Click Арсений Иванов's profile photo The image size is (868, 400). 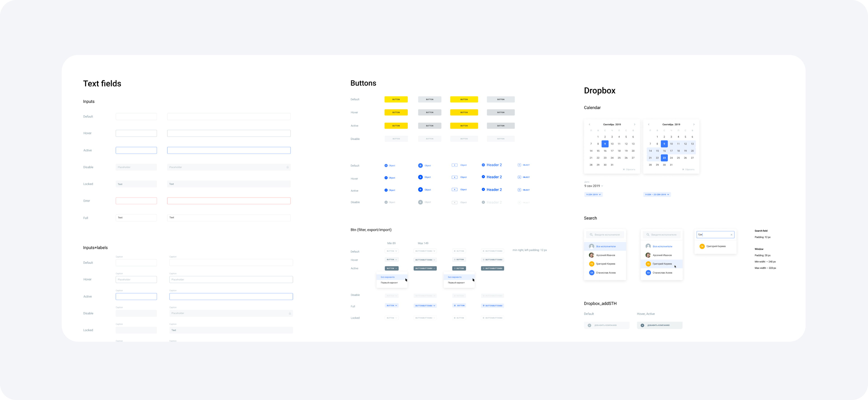(591, 255)
